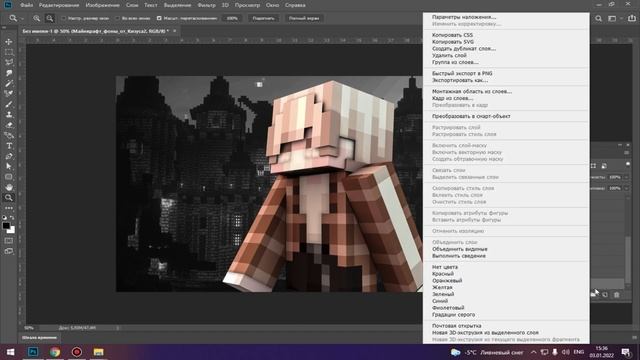Click the red recorder icon in taskbar
Image resolution: width=640 pixels, height=360 pixels.
(77, 352)
